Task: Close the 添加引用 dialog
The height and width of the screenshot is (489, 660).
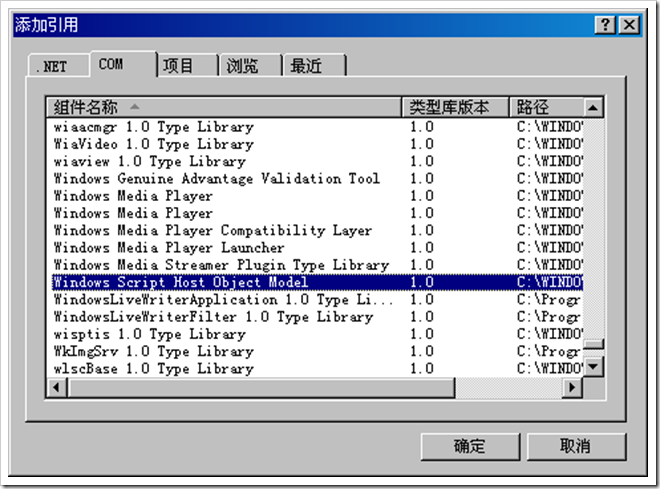Action: point(629,25)
